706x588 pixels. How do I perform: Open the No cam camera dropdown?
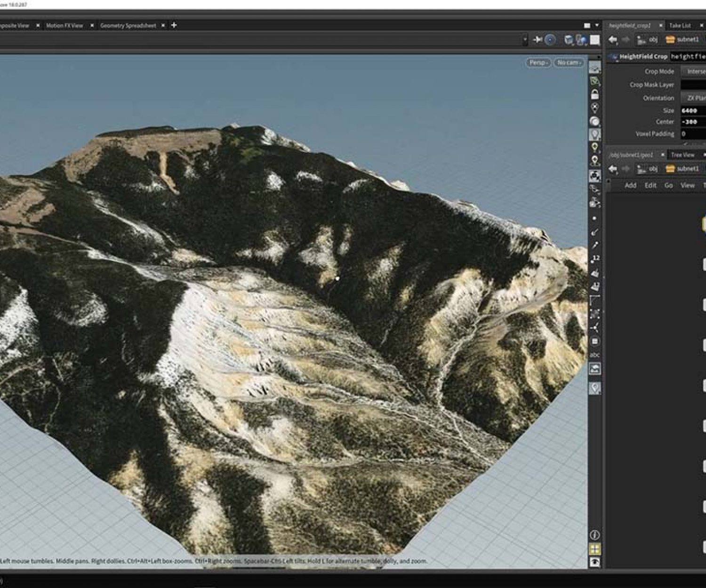(x=569, y=63)
